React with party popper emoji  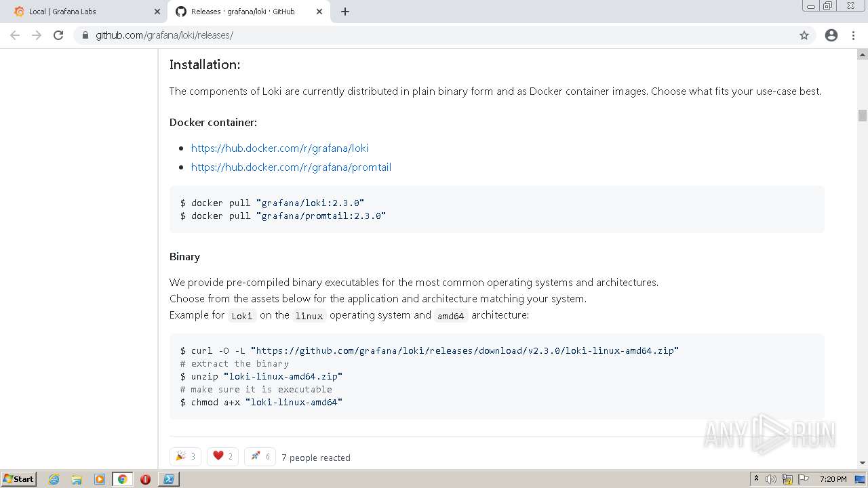pyautogui.click(x=185, y=456)
